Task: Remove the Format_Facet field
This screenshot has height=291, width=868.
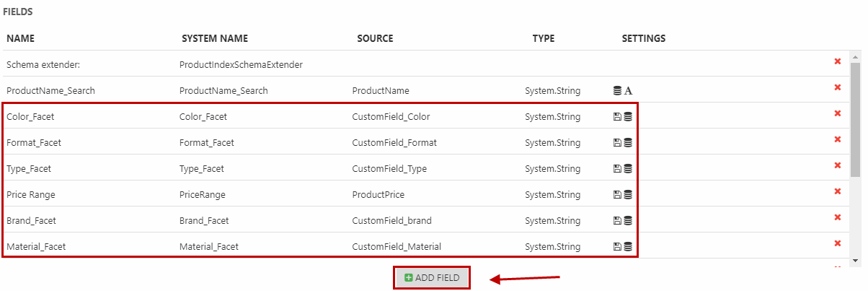Action: point(837,139)
